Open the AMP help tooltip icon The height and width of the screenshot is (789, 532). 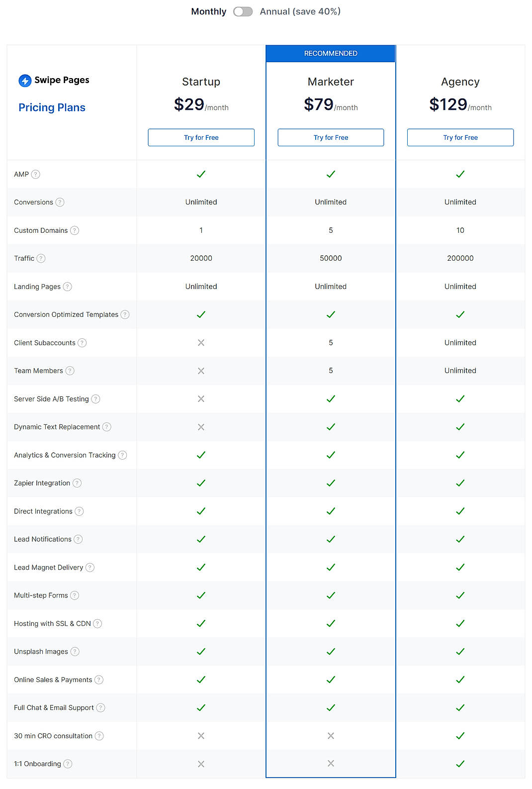pyautogui.click(x=35, y=174)
